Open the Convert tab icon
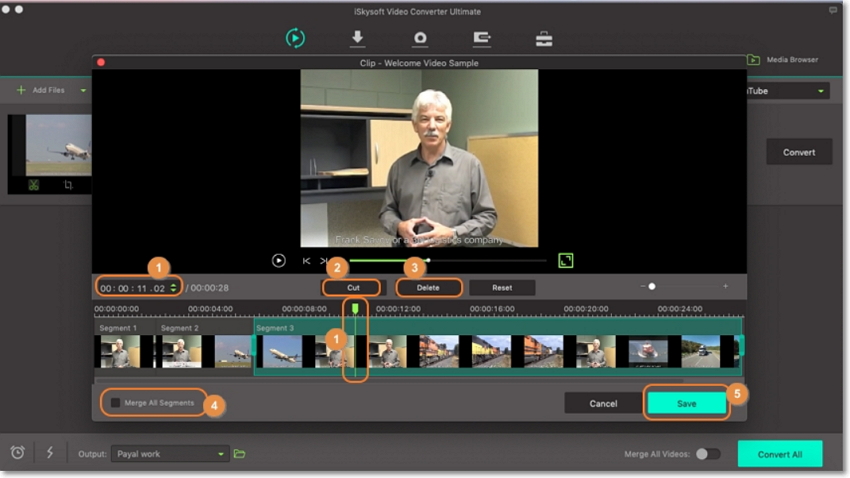The height and width of the screenshot is (478, 850). tap(295, 38)
